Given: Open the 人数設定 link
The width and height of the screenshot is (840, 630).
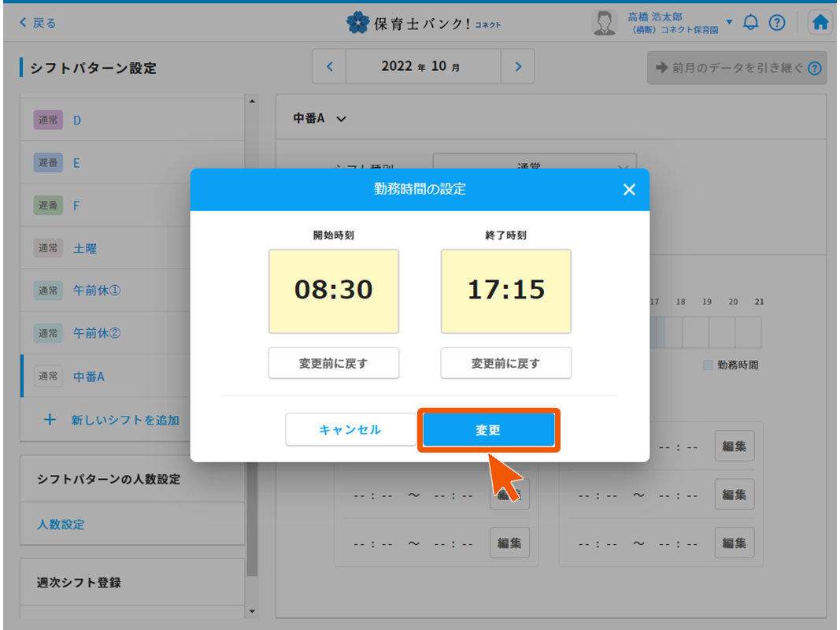Looking at the screenshot, I should click(61, 524).
